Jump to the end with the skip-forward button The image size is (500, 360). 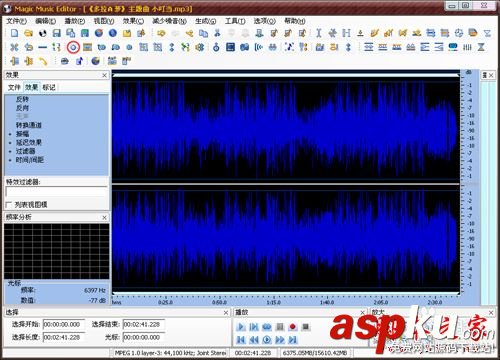point(293,340)
